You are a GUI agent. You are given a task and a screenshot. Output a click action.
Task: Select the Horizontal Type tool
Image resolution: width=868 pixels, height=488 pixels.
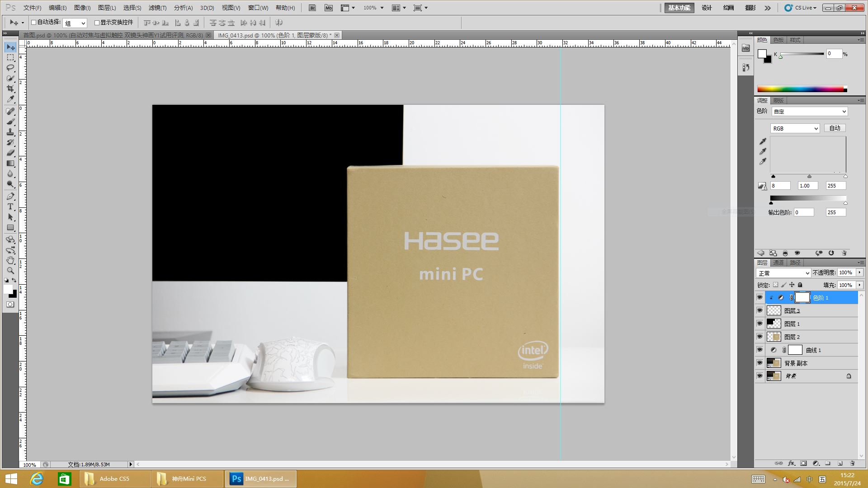click(x=10, y=206)
